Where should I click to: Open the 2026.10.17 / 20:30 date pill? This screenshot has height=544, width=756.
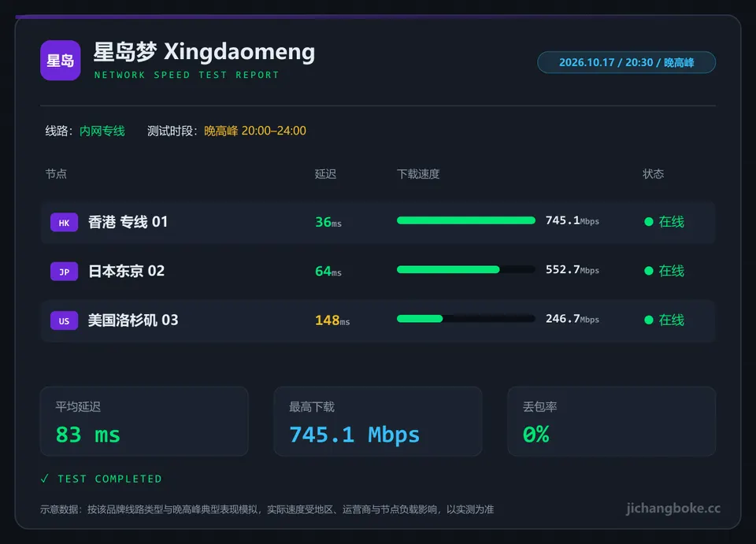click(x=626, y=62)
